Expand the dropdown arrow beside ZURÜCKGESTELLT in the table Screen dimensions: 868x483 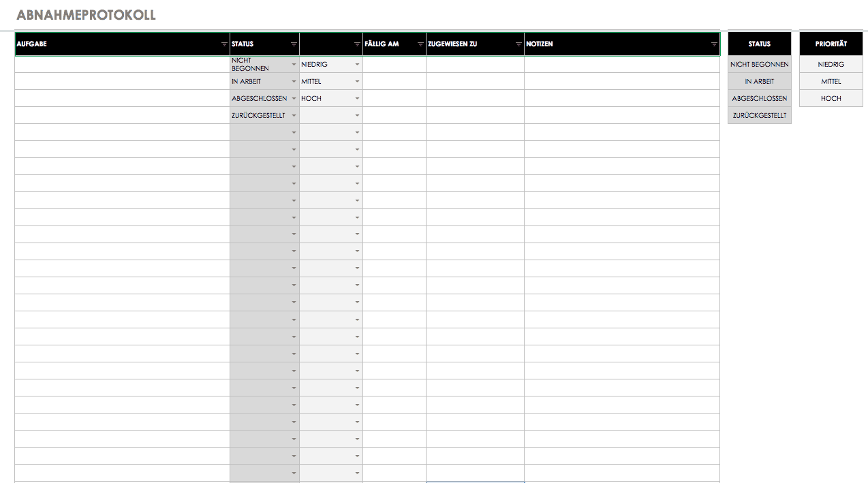point(294,116)
